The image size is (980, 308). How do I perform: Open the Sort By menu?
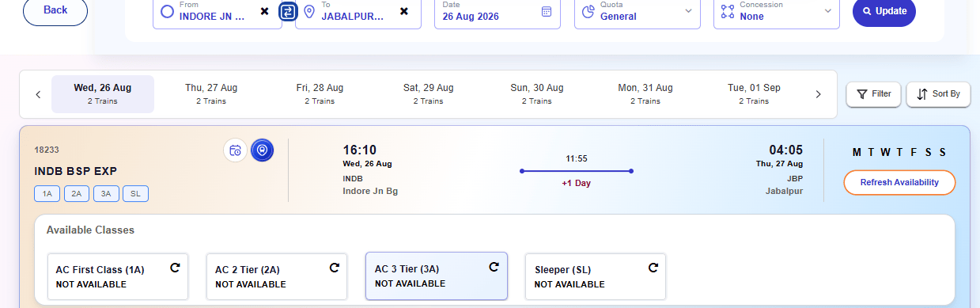coord(938,94)
